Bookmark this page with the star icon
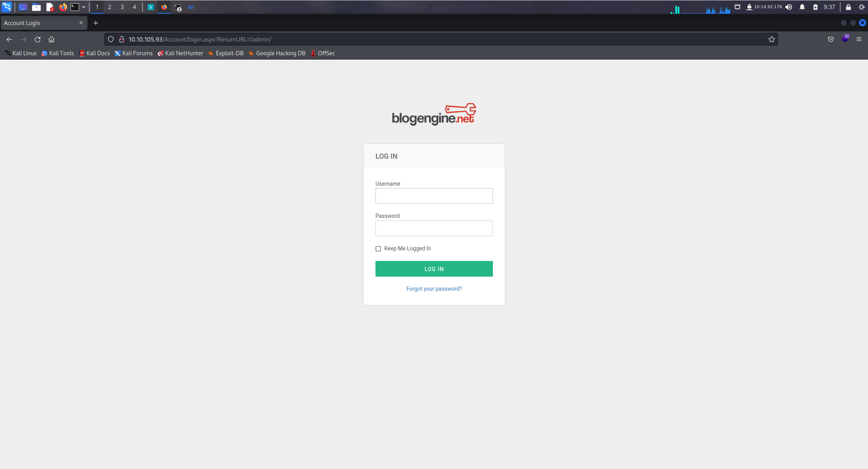Image resolution: width=868 pixels, height=469 pixels. (771, 40)
